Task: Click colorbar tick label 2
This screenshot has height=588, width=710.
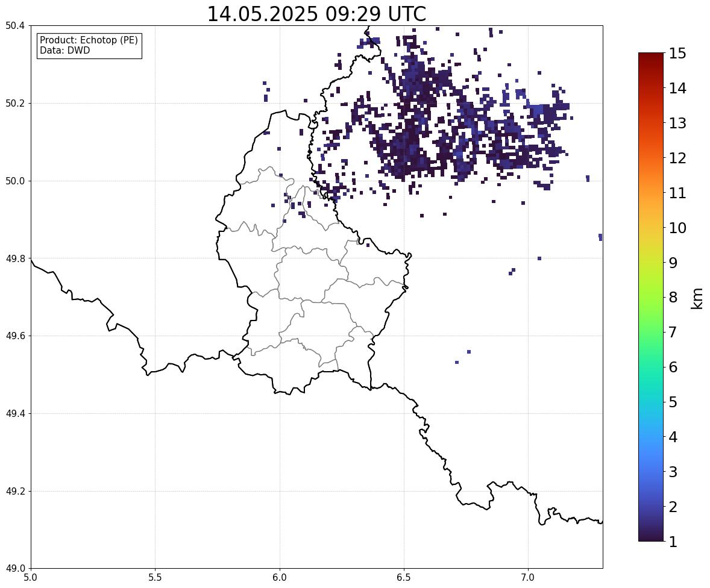Action: tap(673, 507)
